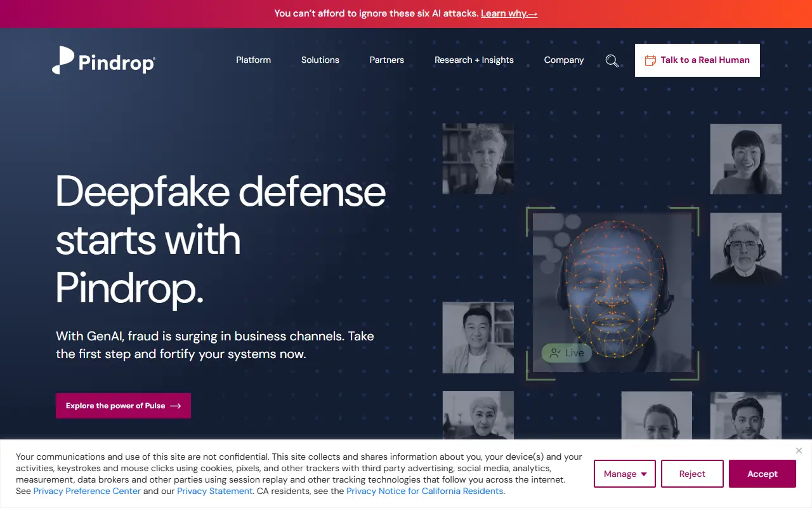This screenshot has height=508, width=812.
Task: Close the cookie consent banner
Action: click(x=799, y=450)
